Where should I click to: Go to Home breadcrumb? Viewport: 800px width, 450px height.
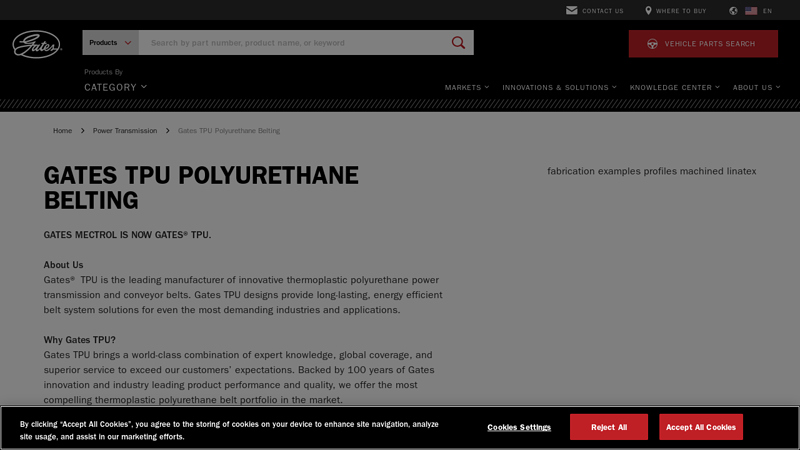(62, 131)
